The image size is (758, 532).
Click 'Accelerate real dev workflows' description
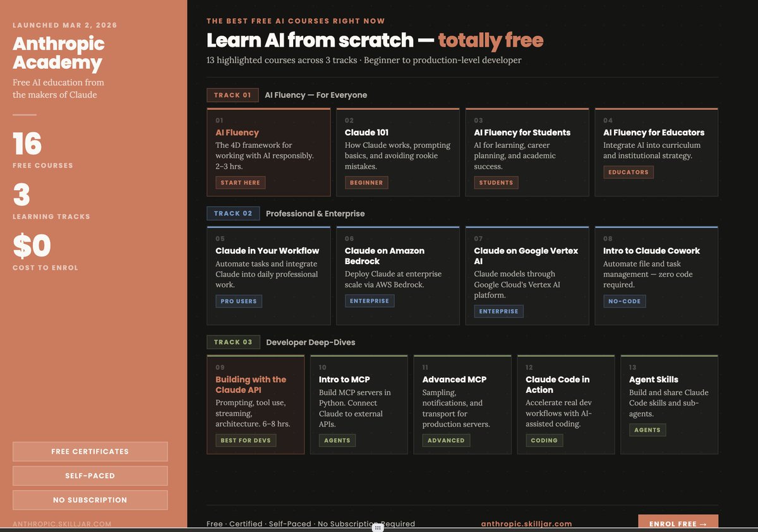(559, 413)
